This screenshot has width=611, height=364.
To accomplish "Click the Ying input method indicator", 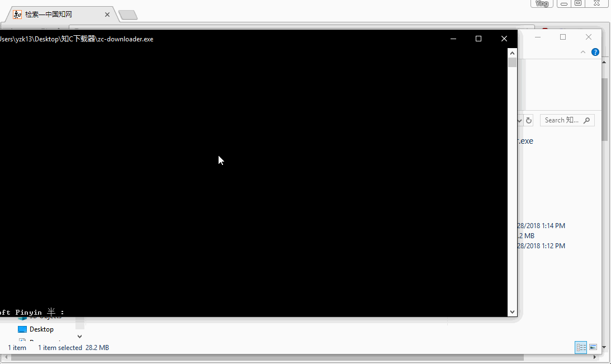I will tap(541, 3).
